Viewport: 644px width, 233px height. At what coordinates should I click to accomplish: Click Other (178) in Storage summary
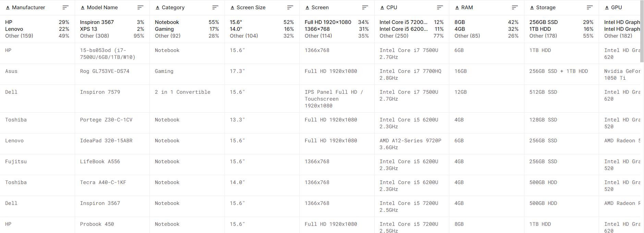561,36
